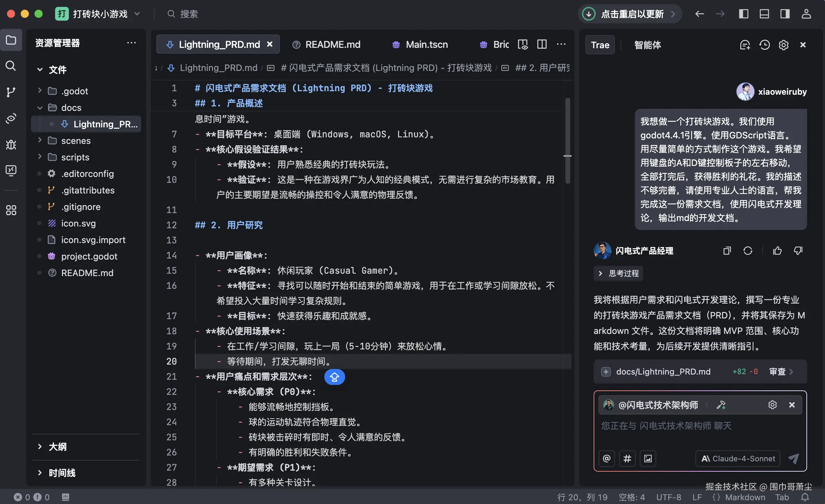Click the new chat icon in Trae panel
Screen dimensions: 825x504
click(x=745, y=45)
